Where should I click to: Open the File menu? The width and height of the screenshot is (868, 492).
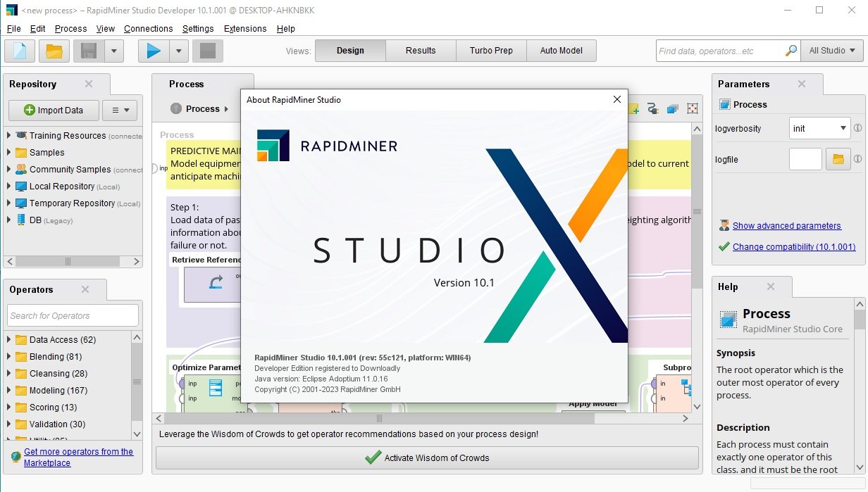(x=14, y=29)
